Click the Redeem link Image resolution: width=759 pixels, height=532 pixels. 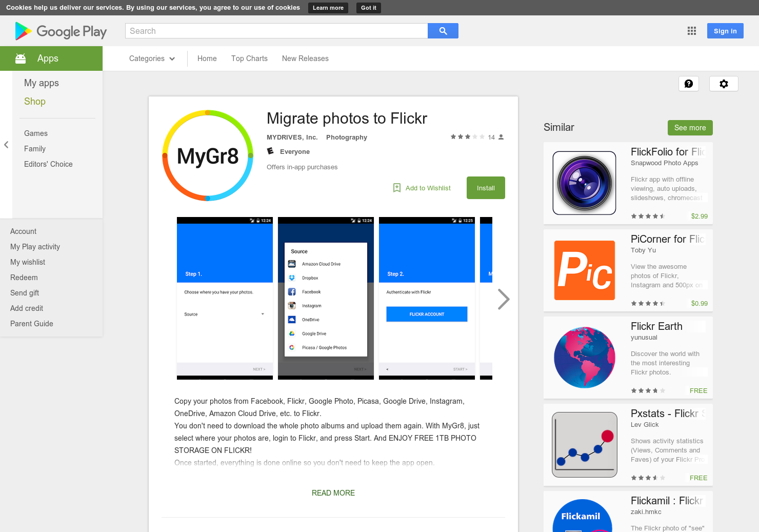tap(24, 278)
